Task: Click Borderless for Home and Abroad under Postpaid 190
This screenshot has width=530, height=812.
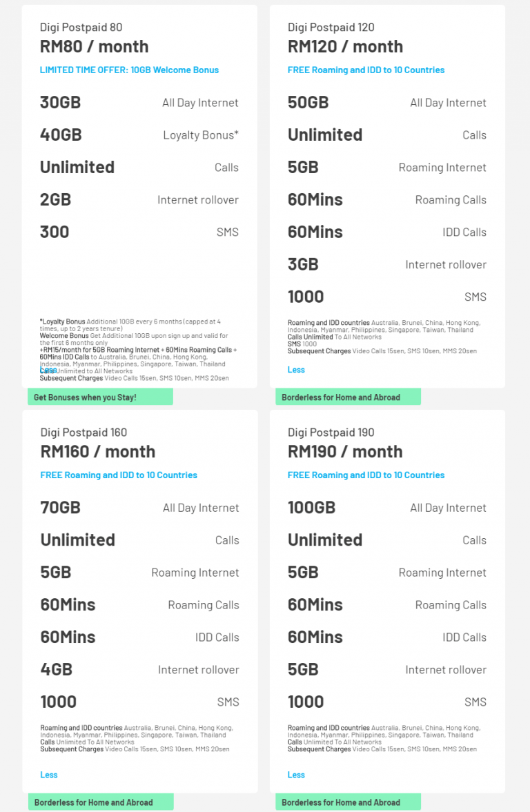Action: pos(348,802)
